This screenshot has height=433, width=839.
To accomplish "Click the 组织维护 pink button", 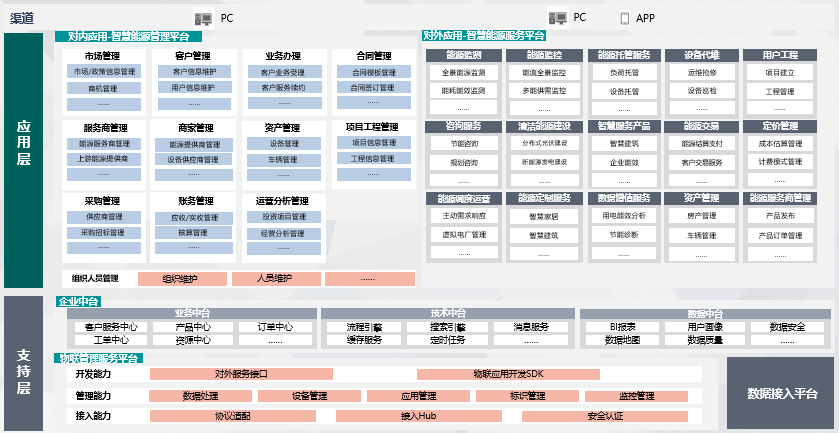I will 182,279.
